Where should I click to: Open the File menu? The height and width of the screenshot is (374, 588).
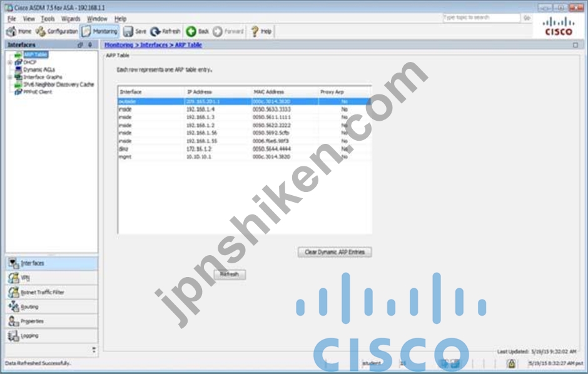click(x=12, y=19)
